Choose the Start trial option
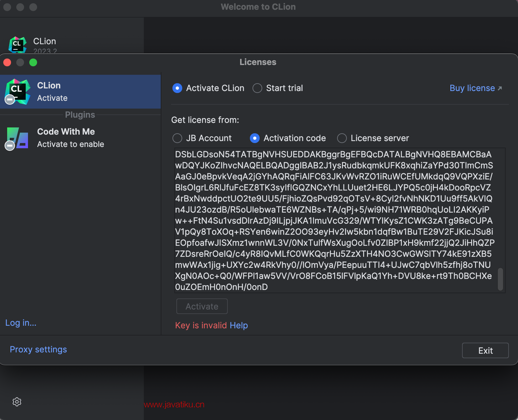Viewport: 518px width, 420px height. (257, 88)
